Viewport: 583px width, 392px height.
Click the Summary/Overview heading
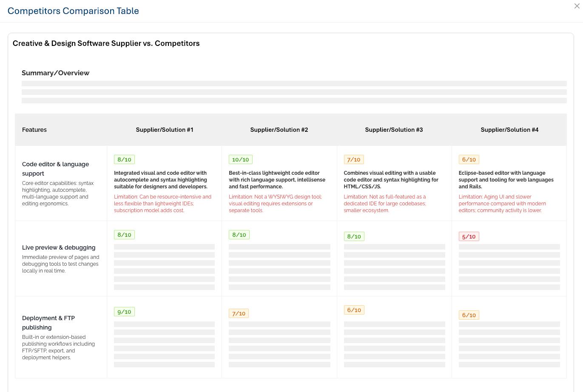click(55, 73)
